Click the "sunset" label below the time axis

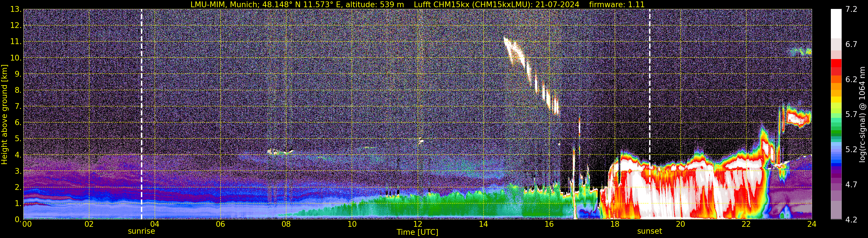pyautogui.click(x=650, y=231)
